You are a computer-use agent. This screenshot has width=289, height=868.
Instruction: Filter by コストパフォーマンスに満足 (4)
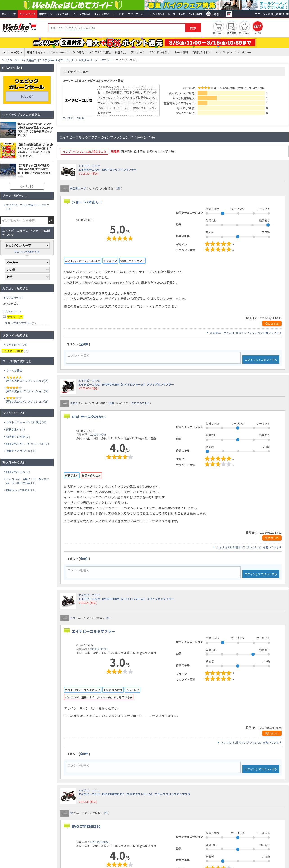pos(26,422)
